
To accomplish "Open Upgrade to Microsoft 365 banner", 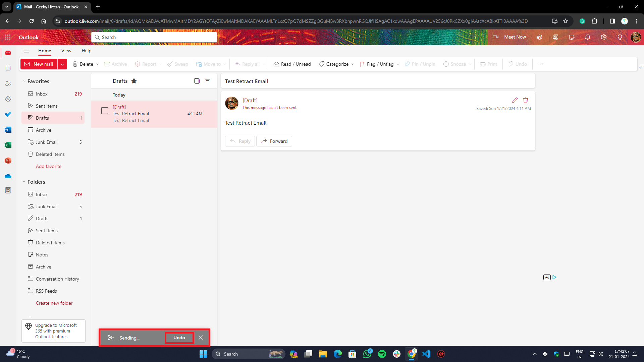I will 53,331.
